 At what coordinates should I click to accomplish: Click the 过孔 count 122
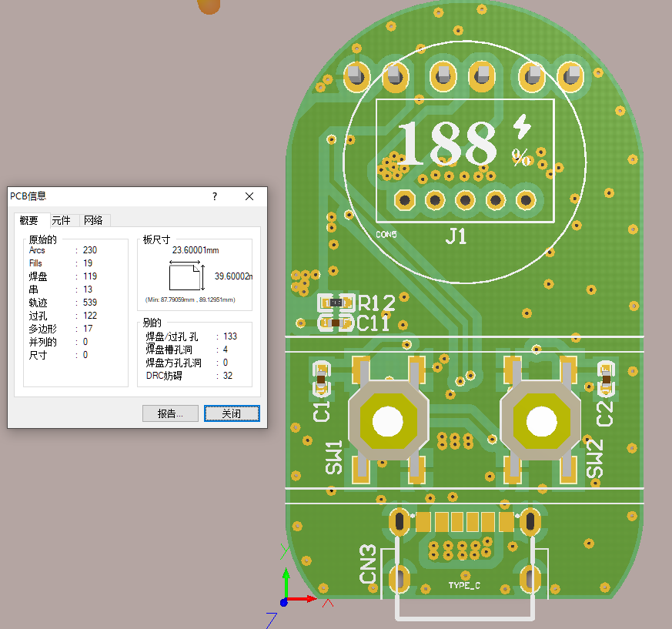click(90, 316)
